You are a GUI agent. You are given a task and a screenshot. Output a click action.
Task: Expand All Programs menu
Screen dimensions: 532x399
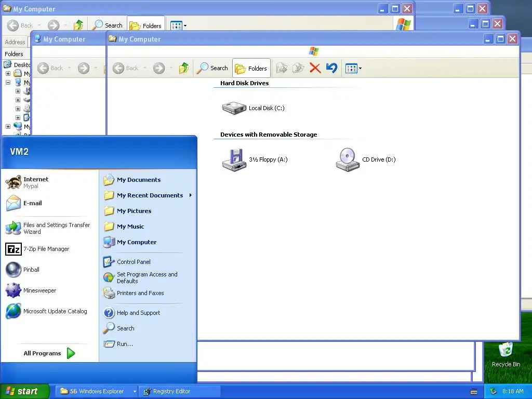[49, 353]
